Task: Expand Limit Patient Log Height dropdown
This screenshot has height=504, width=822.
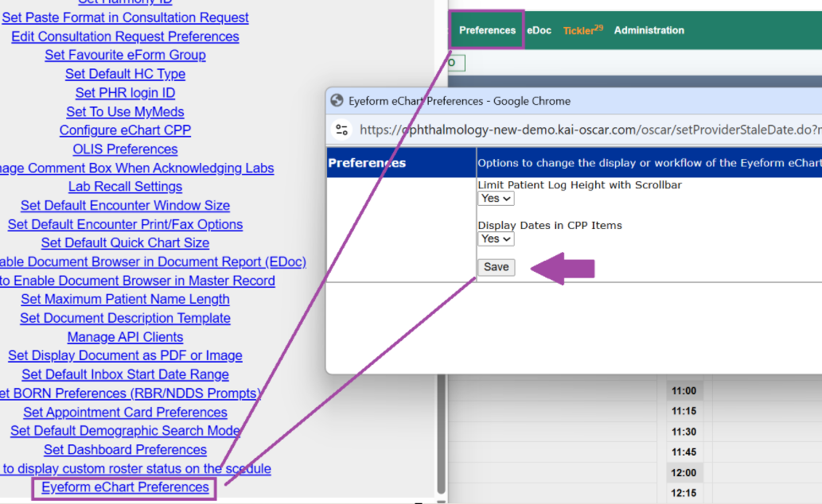Action: click(496, 199)
